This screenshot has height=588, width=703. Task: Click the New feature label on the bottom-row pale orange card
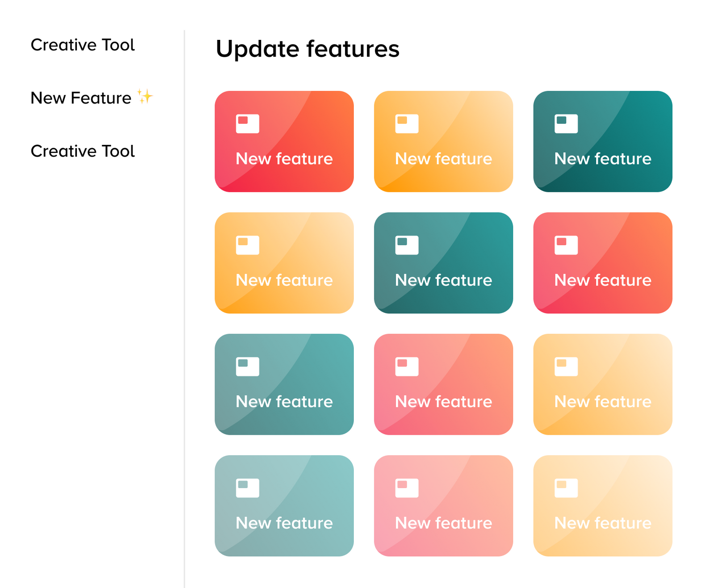coord(603,523)
